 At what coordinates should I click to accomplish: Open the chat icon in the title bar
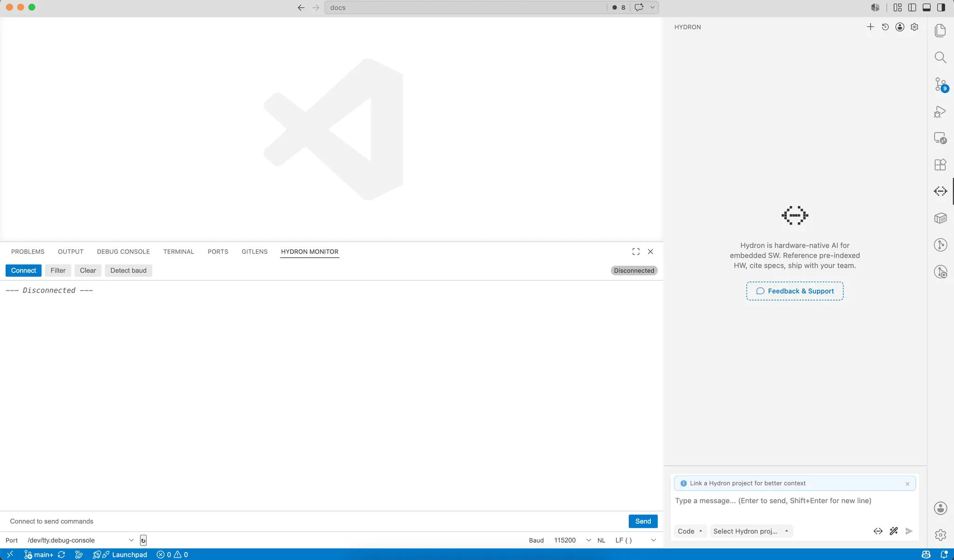tap(639, 7)
